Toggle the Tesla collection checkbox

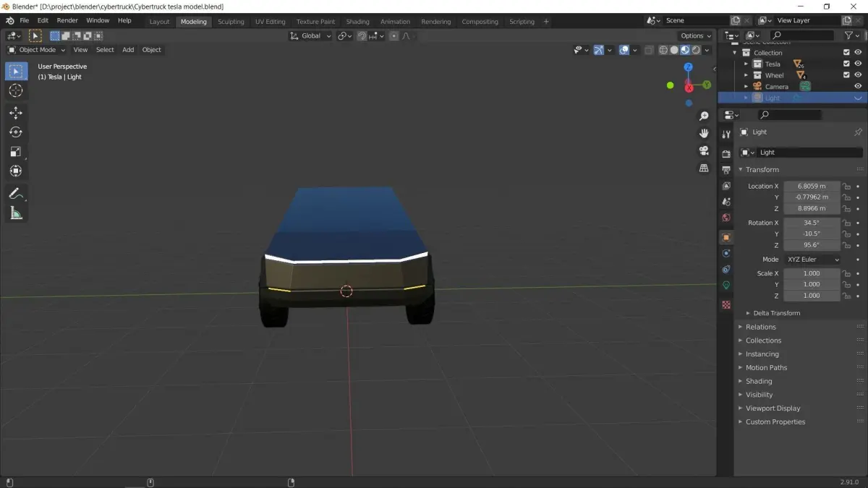[x=846, y=64]
